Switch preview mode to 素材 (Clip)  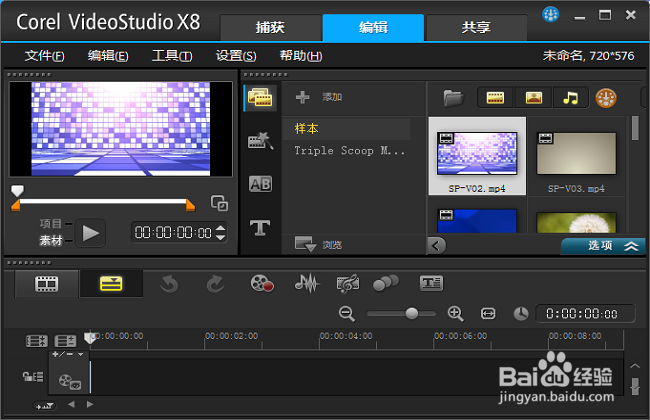pyautogui.click(x=51, y=240)
